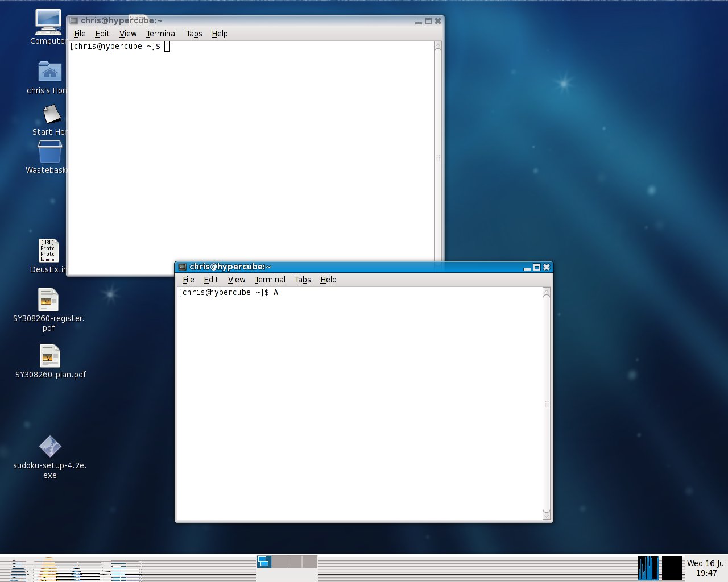The width and height of the screenshot is (728, 582).
Task: Select the SY308260-register.pdf file icon
Action: (48, 300)
